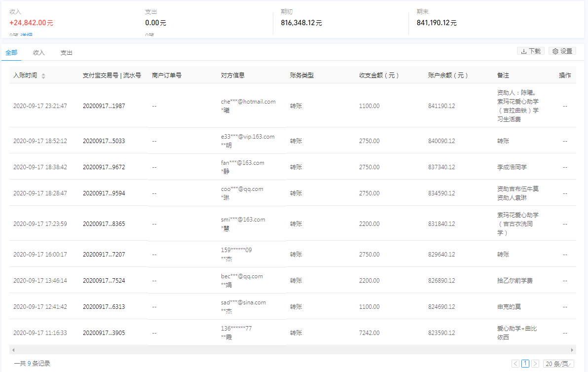Go to the next page arrow

pyautogui.click(x=535, y=364)
